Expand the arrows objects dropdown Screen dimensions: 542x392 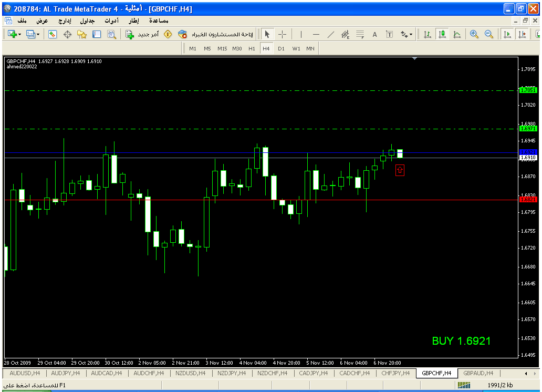(x=411, y=34)
